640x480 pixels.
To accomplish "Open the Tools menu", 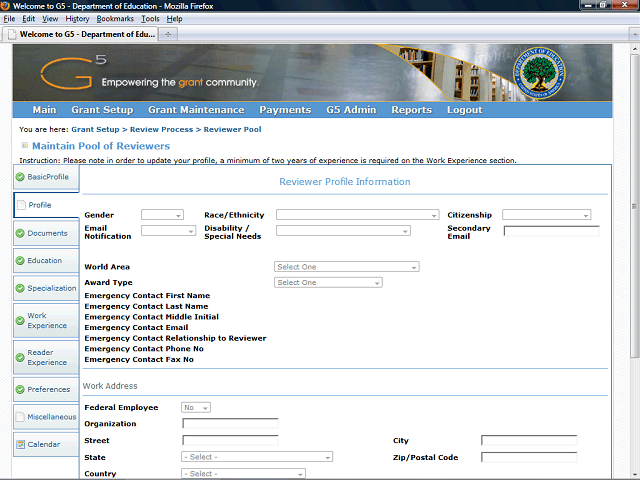I will coord(150,19).
